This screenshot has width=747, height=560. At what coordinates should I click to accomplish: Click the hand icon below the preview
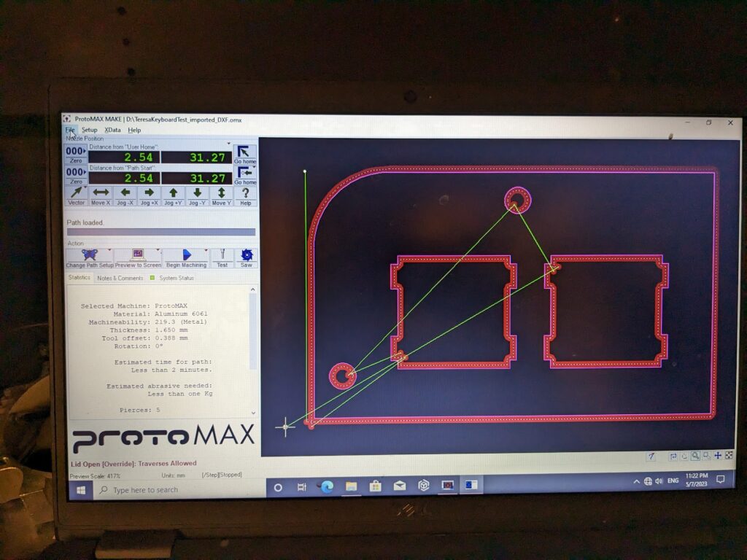[x=684, y=456]
